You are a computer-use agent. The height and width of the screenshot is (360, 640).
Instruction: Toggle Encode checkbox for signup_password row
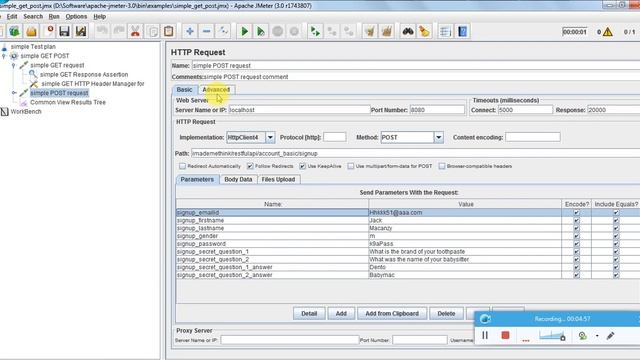click(x=576, y=244)
